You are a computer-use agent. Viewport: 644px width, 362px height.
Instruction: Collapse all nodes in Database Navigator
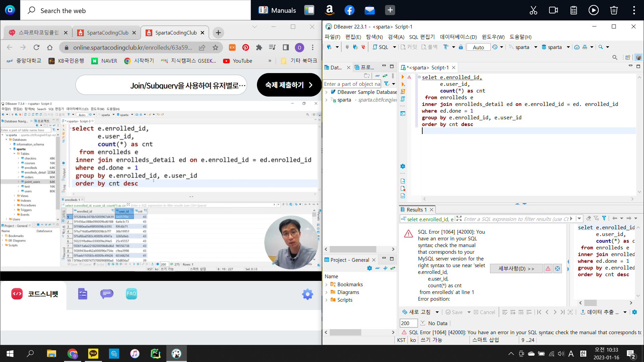click(377, 76)
